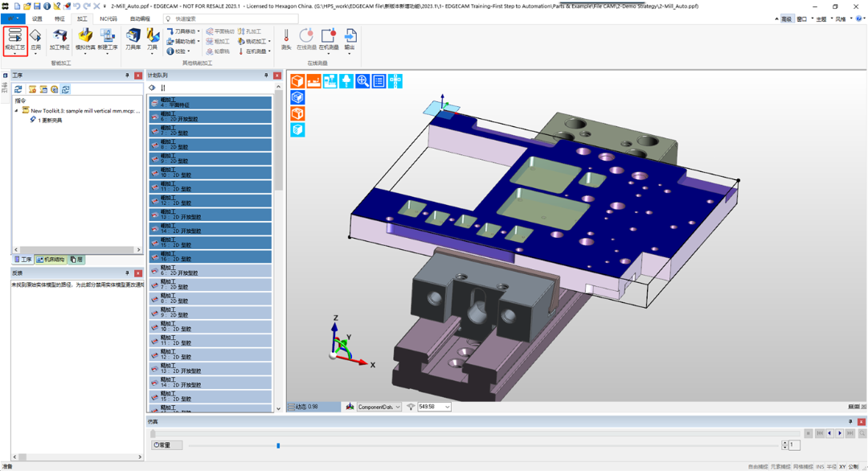Click the simulation progress slider thumb
The width and height of the screenshot is (868, 471).
(153, 433)
